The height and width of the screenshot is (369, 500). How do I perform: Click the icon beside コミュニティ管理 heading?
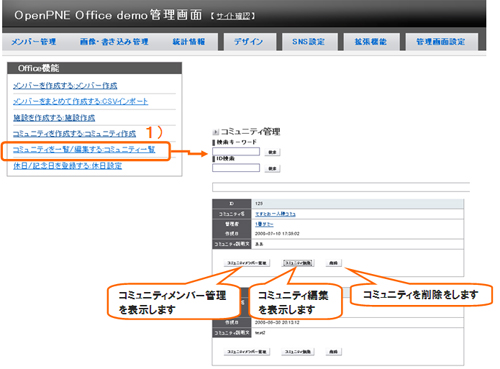coord(216,132)
